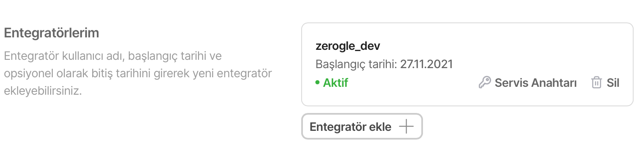Select the zerogle_dev integrator card
644x162 pixels.
467,64
